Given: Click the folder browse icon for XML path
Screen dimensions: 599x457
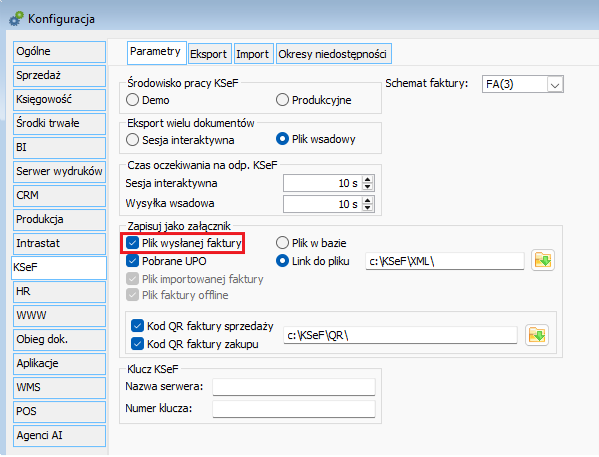Looking at the screenshot, I should [x=542, y=261].
